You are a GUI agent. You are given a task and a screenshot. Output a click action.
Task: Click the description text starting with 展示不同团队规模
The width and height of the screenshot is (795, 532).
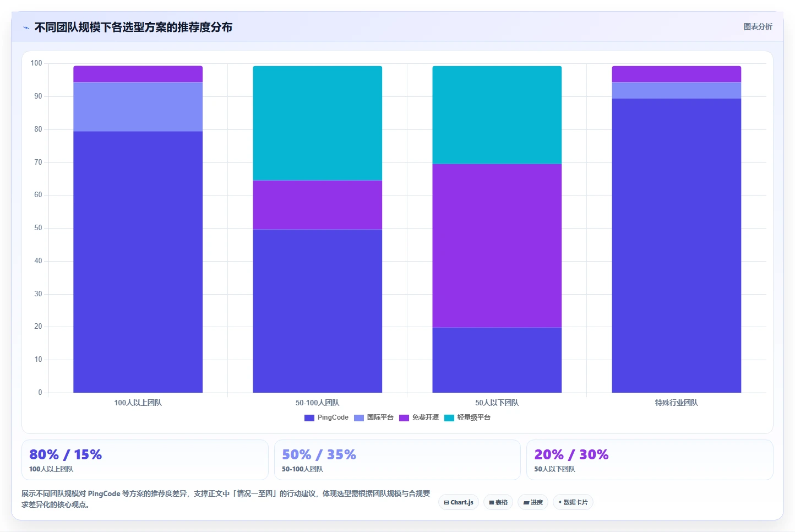[x=226, y=499]
